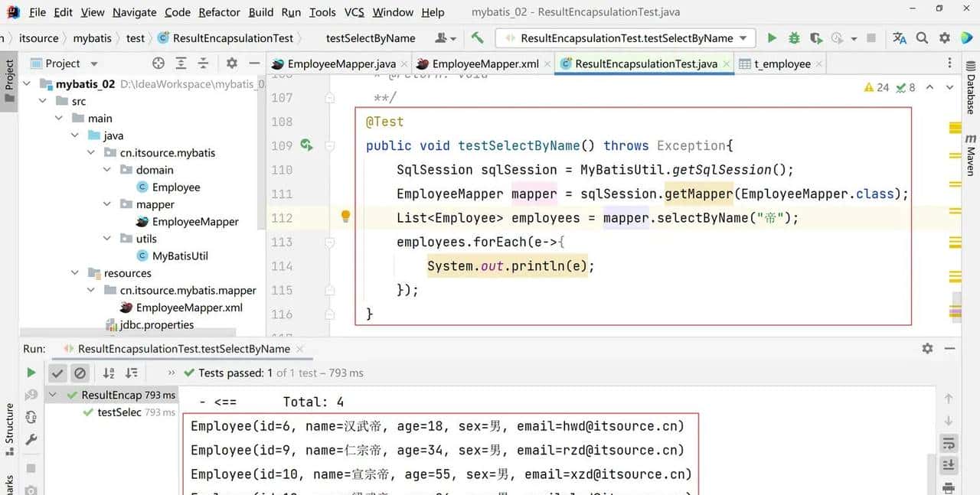Select MyBatisUtil class in the project tree

tap(180, 256)
